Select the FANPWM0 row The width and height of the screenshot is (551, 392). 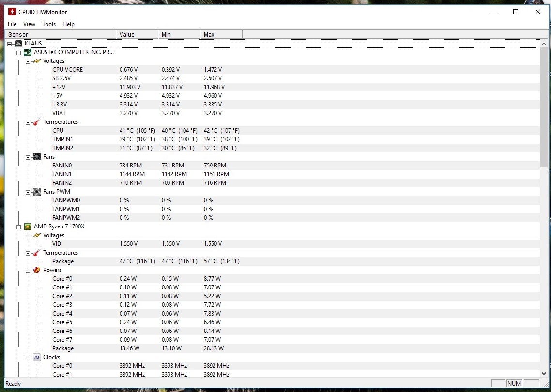[x=295, y=200]
